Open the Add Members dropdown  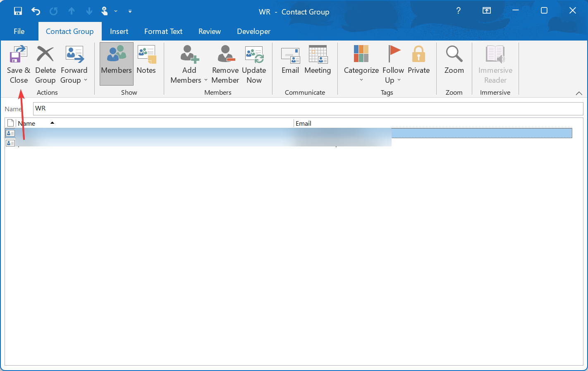click(206, 80)
